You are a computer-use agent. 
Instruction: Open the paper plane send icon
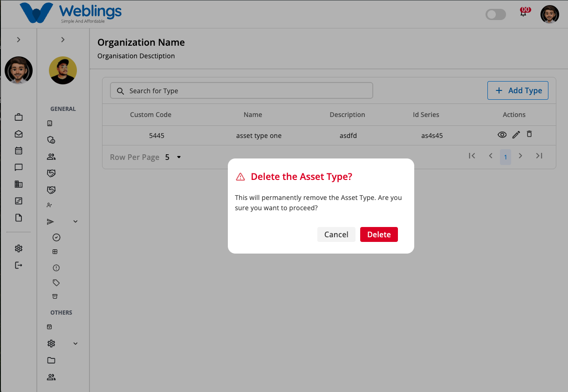(51, 221)
